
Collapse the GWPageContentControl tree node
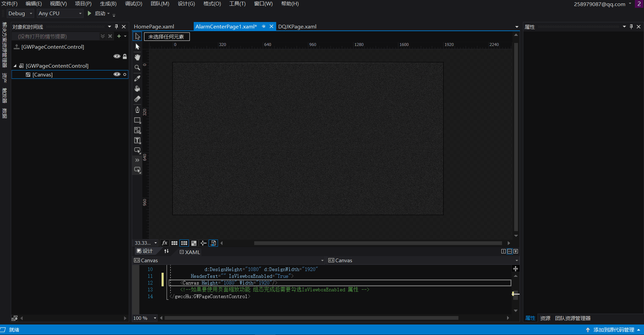(x=15, y=66)
